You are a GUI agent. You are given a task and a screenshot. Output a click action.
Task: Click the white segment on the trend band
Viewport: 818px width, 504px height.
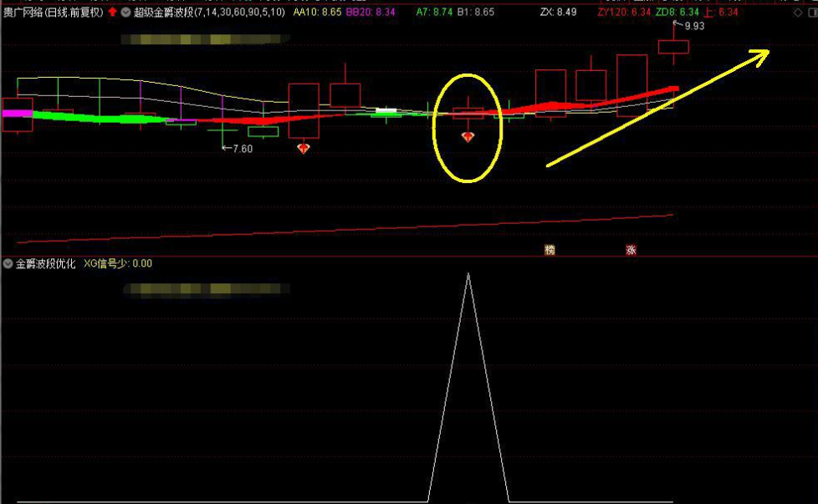click(386, 110)
